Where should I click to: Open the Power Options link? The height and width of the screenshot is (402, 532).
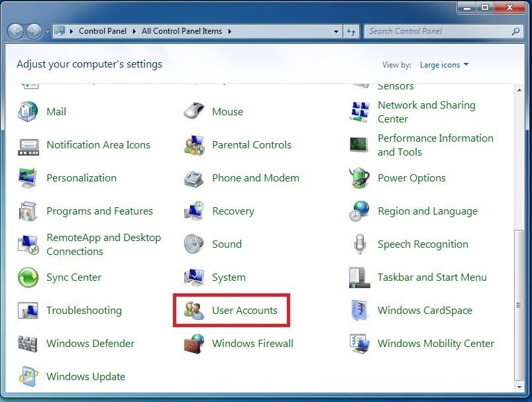411,177
